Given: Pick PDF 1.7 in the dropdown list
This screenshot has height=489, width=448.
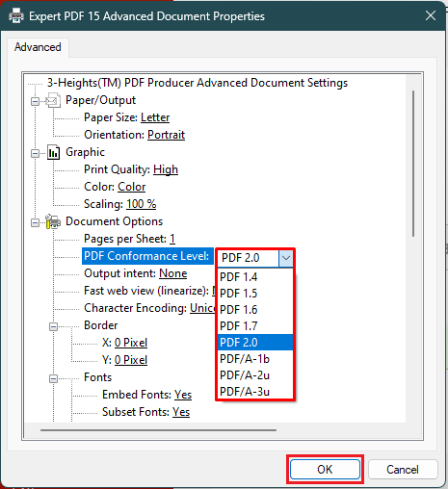Looking at the screenshot, I should [255, 326].
